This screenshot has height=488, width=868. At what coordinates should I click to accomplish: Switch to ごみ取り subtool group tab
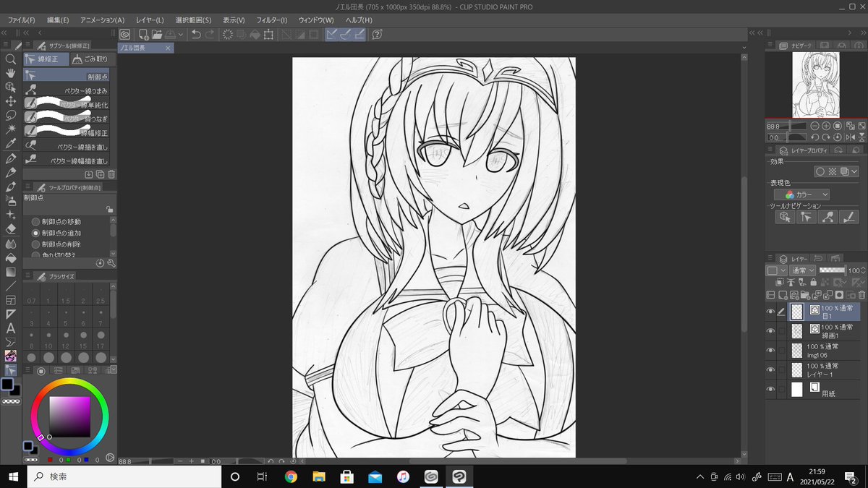pyautogui.click(x=91, y=59)
